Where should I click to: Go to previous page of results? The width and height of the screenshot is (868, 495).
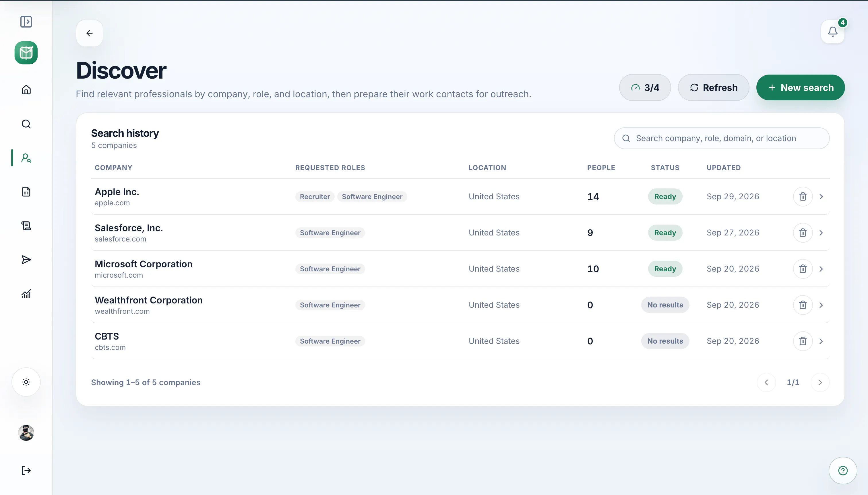tap(766, 383)
